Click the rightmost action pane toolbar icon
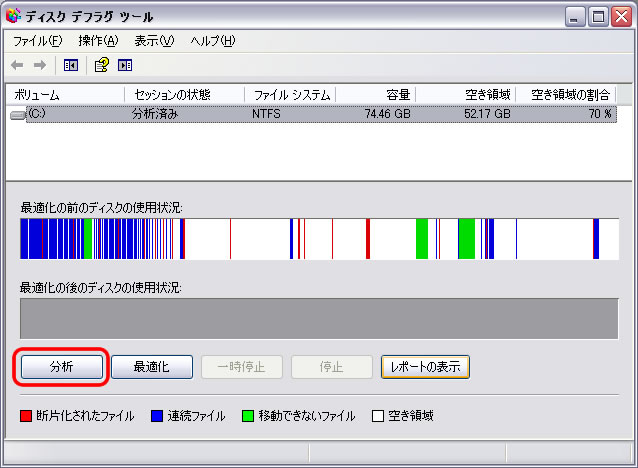The width and height of the screenshot is (638, 468). pos(125,65)
